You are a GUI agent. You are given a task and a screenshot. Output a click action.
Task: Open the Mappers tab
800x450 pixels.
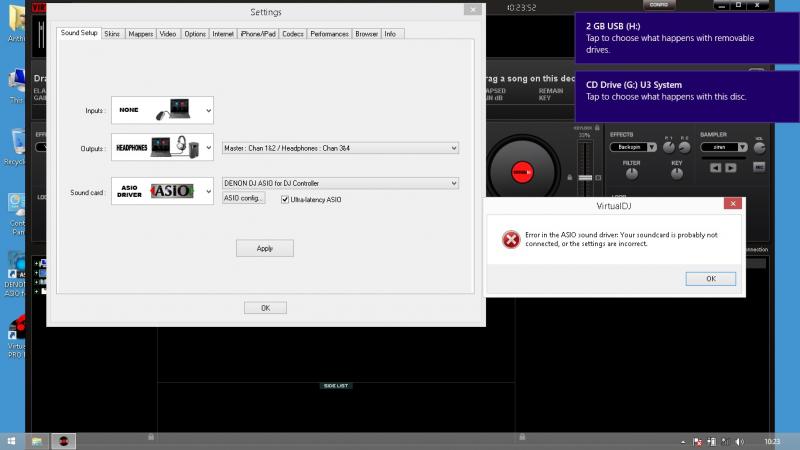(x=140, y=34)
